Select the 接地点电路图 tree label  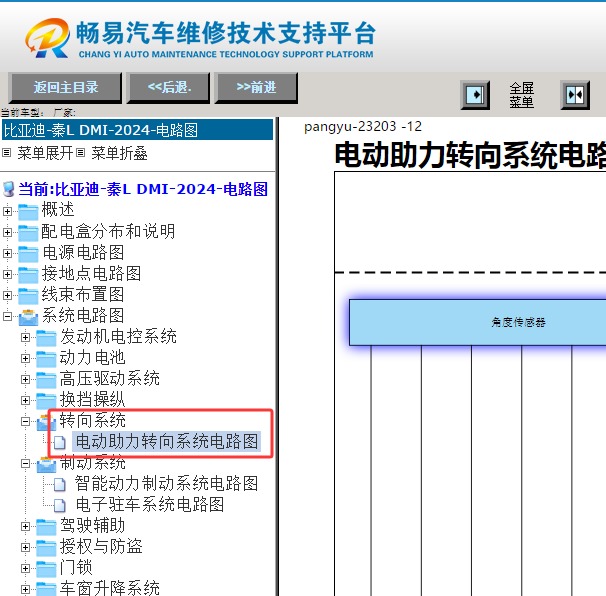pyautogui.click(x=91, y=273)
